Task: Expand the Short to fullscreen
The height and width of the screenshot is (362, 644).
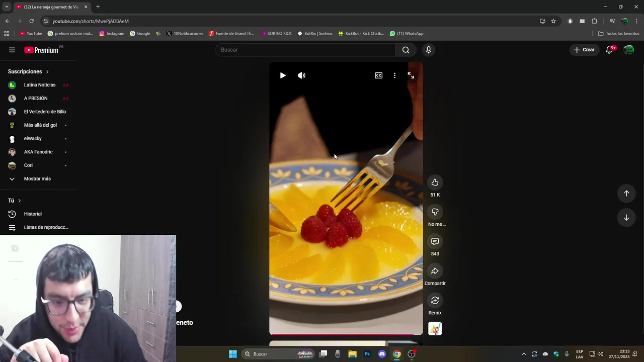Action: [411, 75]
